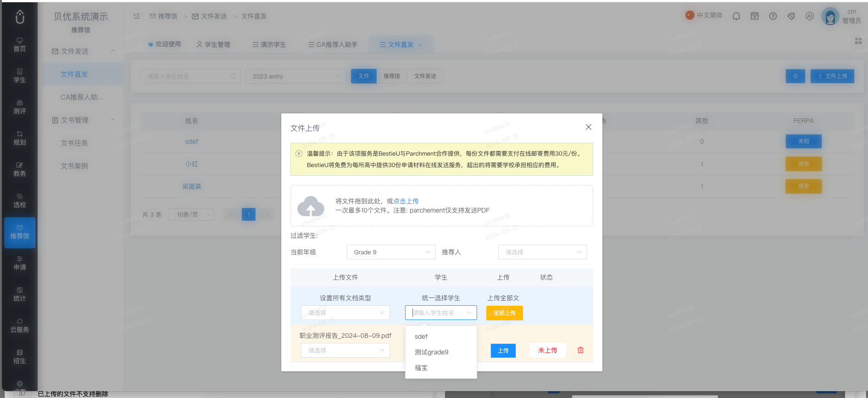Click the 统一选择学生 name input field
Image resolution: width=868 pixels, height=398 pixels.
pyautogui.click(x=441, y=313)
